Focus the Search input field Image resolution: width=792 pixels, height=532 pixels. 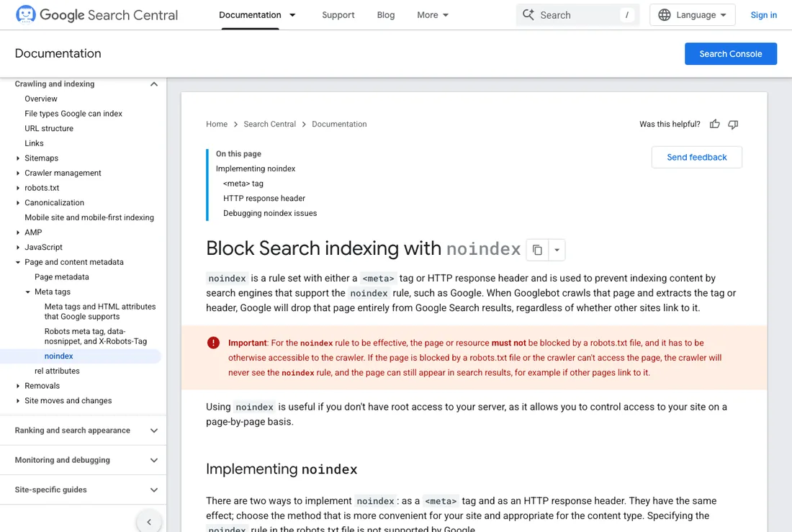(577, 14)
